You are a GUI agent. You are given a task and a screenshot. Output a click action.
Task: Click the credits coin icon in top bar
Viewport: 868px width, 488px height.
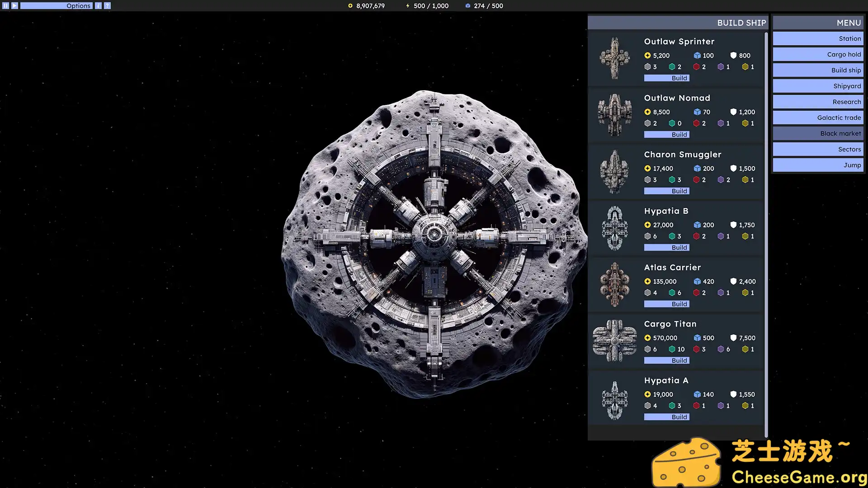click(350, 6)
